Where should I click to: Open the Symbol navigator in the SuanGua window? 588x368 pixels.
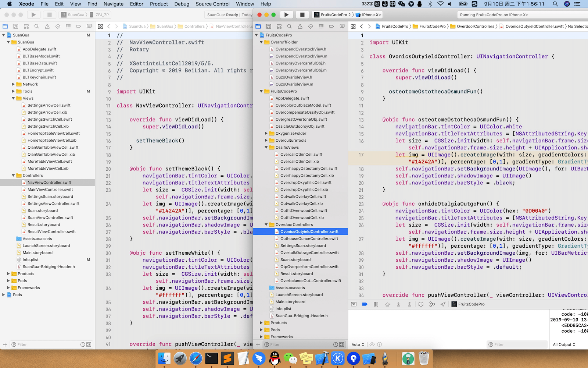[26, 26]
